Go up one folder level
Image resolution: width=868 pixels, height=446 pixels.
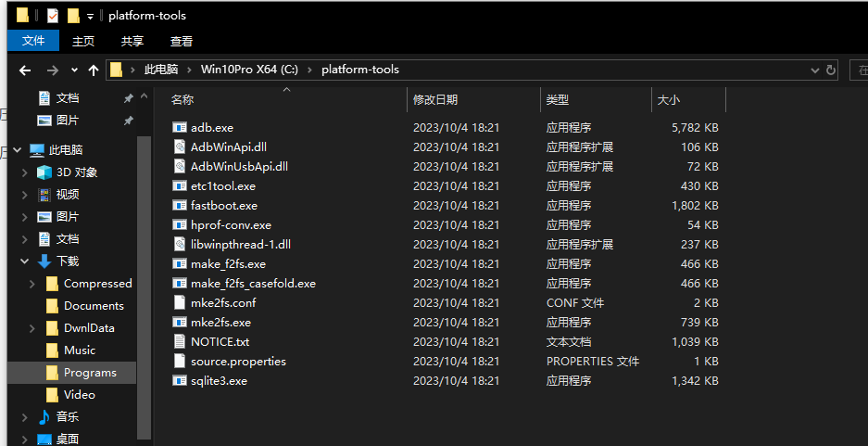[94, 70]
